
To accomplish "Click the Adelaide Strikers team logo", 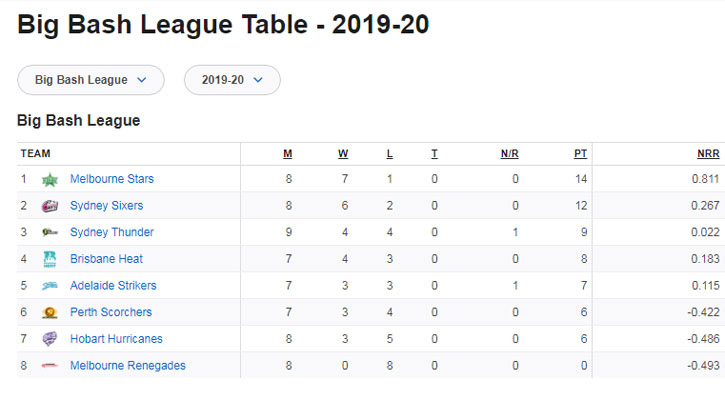I will pyautogui.click(x=50, y=286).
